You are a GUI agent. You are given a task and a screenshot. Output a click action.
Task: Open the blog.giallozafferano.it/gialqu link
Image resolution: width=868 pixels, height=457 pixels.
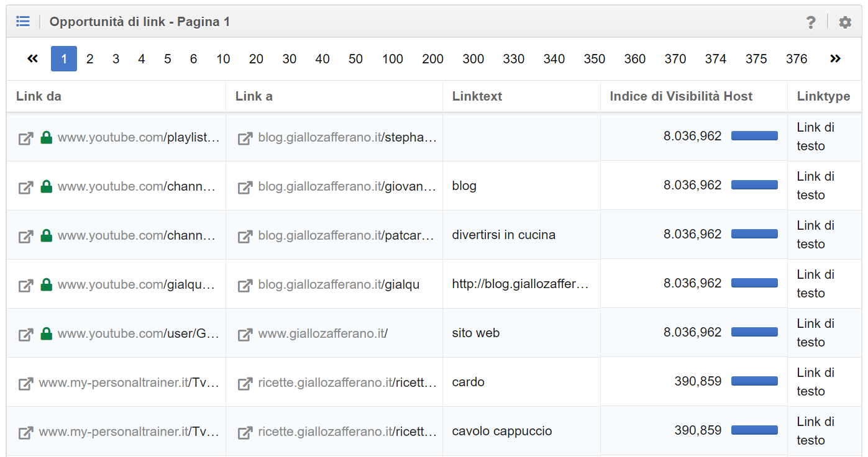point(339,285)
